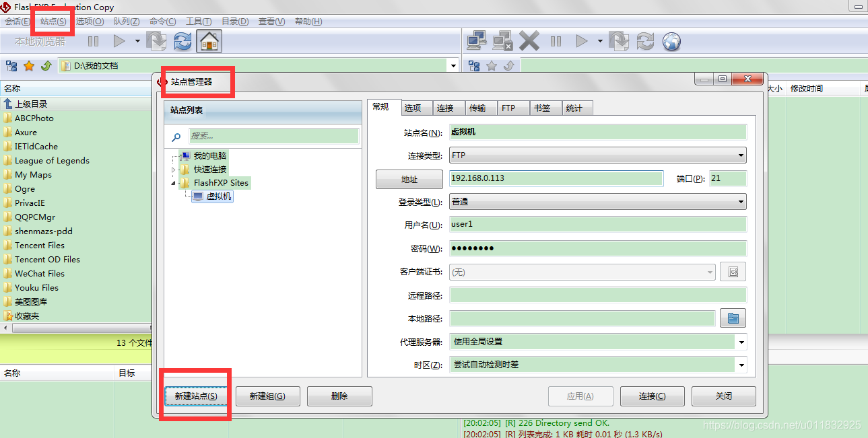
Task: Click the transfer play icon in the local toolbar
Action: tap(119, 42)
